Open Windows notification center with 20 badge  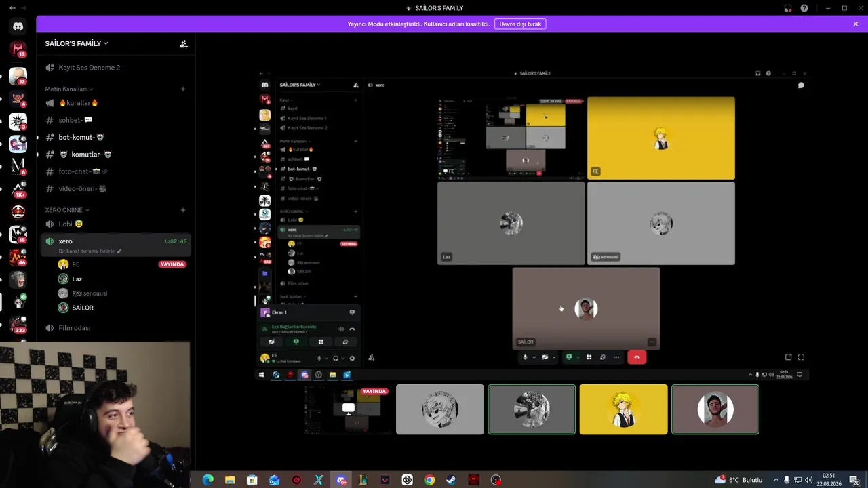tap(854, 480)
